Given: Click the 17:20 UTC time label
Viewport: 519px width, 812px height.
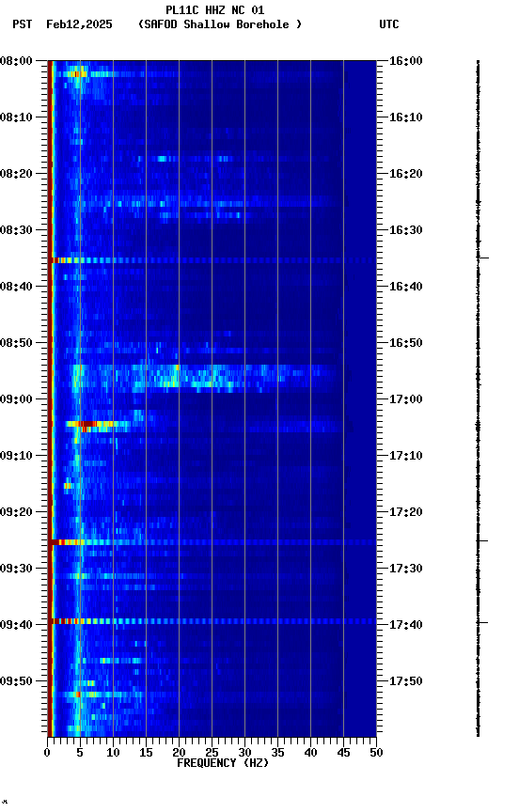Looking at the screenshot, I should pos(406,513).
